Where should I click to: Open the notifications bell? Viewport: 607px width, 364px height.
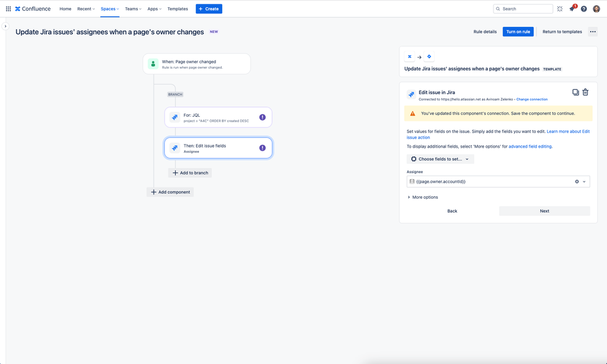coord(572,9)
